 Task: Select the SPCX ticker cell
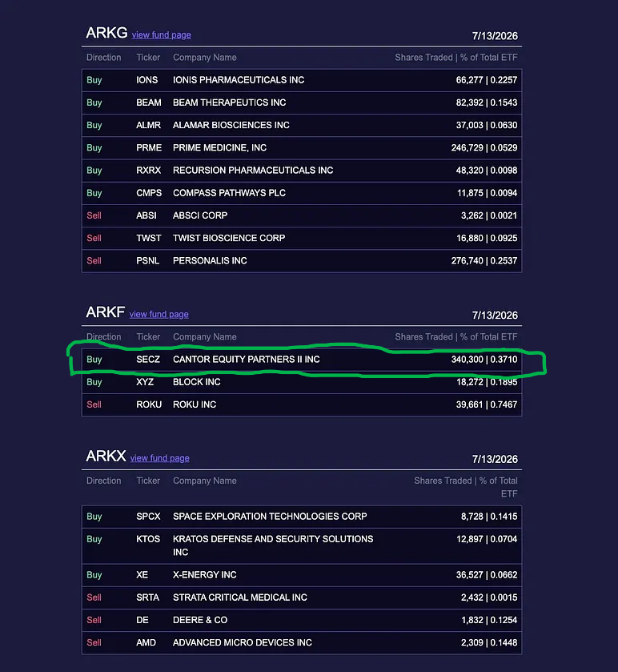click(148, 517)
